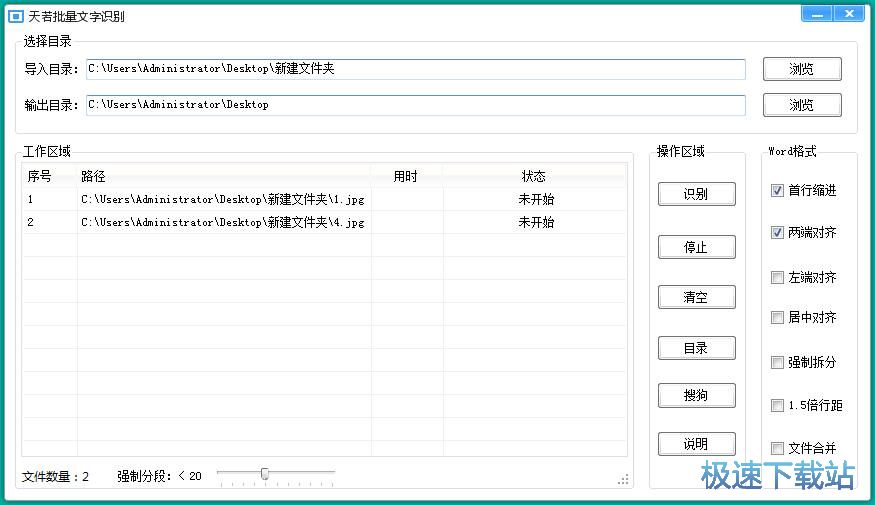Image resolution: width=875 pixels, height=505 pixels.
Task: Click the app icon in title bar
Action: pyautogui.click(x=15, y=17)
